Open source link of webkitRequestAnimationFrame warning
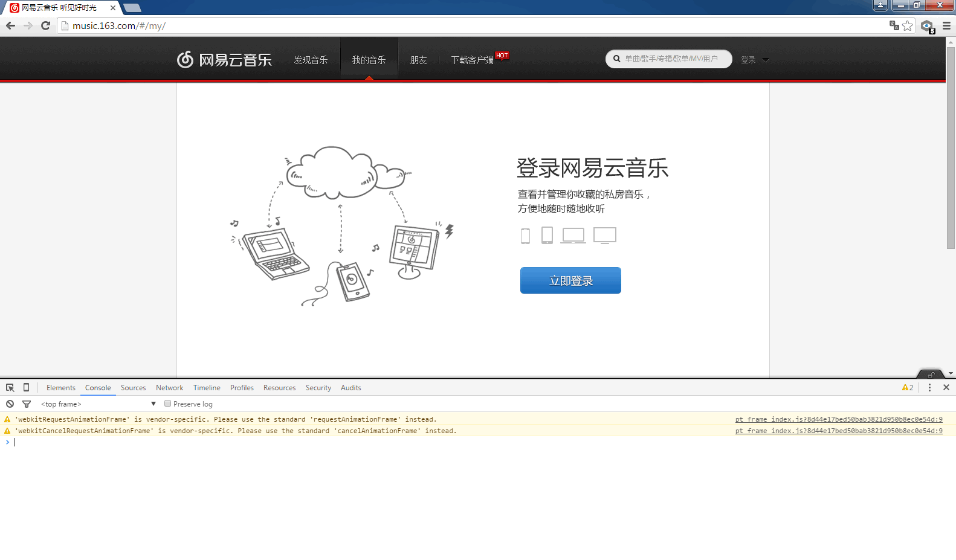 pos(839,419)
